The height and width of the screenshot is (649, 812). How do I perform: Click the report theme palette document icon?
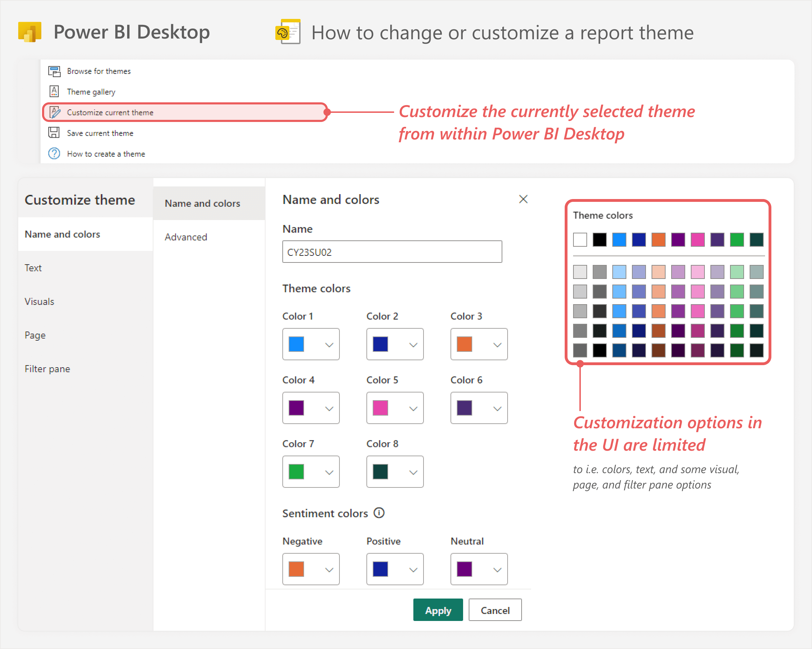click(x=288, y=32)
